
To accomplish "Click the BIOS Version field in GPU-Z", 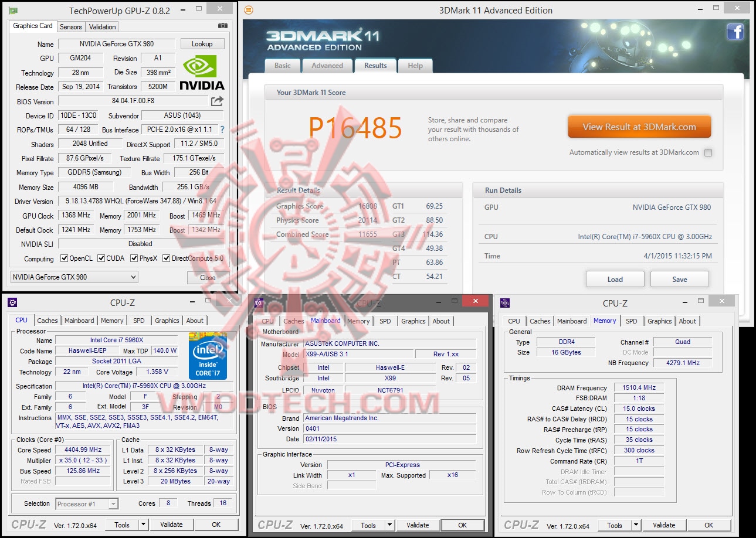I will [x=133, y=101].
